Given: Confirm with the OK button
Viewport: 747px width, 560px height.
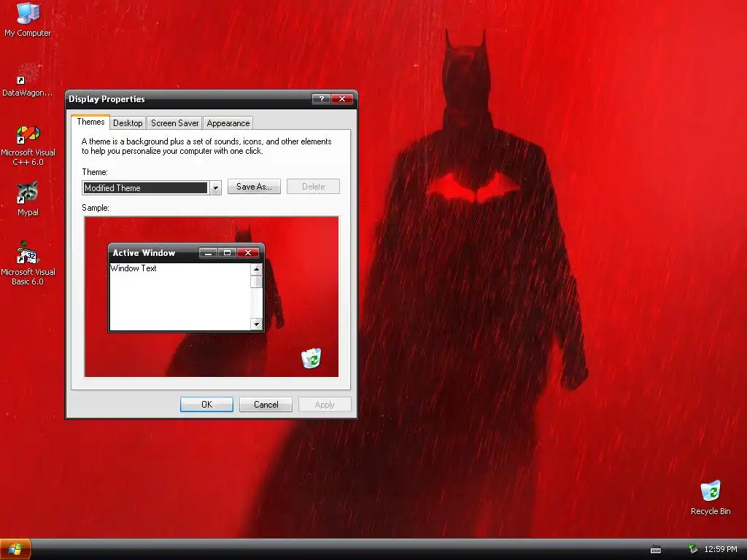Looking at the screenshot, I should click(x=206, y=404).
